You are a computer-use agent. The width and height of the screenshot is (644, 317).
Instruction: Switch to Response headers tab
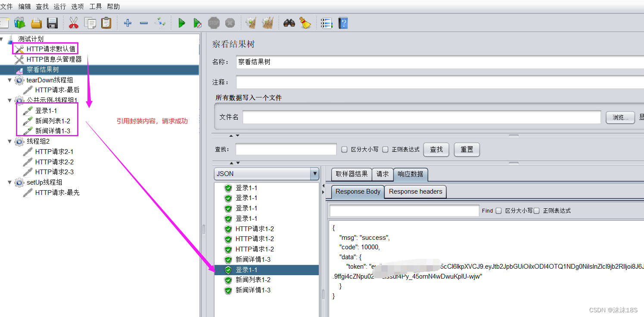[415, 191]
